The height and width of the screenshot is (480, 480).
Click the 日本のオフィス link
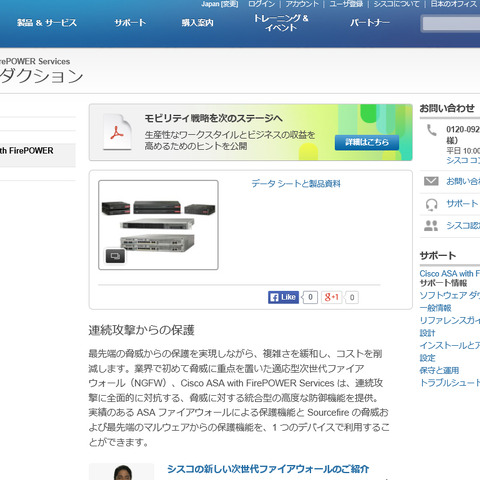(455, 4)
